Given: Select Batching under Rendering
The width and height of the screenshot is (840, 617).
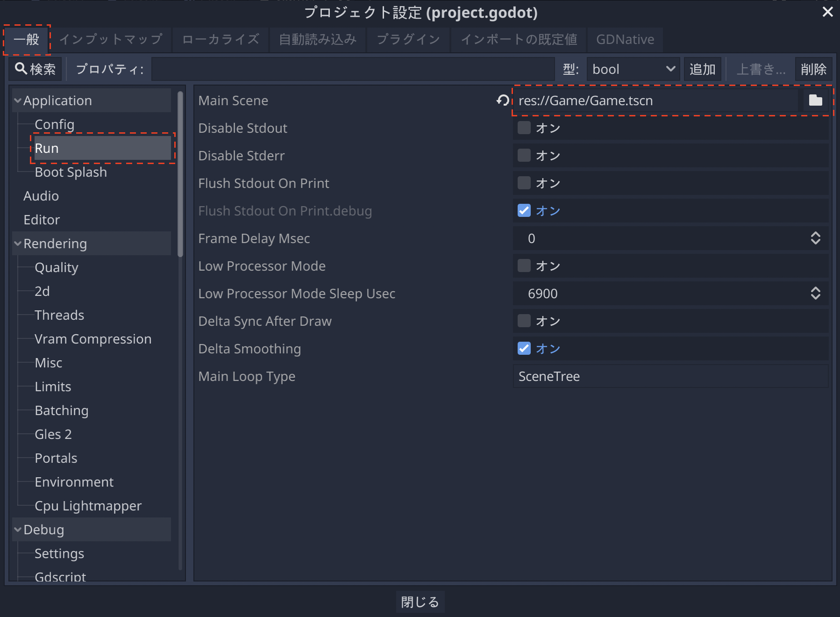Looking at the screenshot, I should (x=62, y=410).
